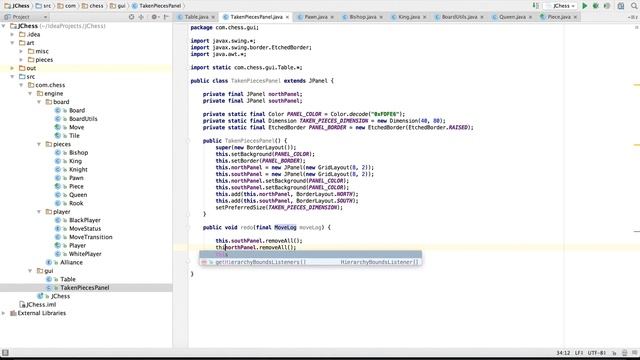Click the Make Project build icon
This screenshot has height=360, width=640.
pos(536,6)
